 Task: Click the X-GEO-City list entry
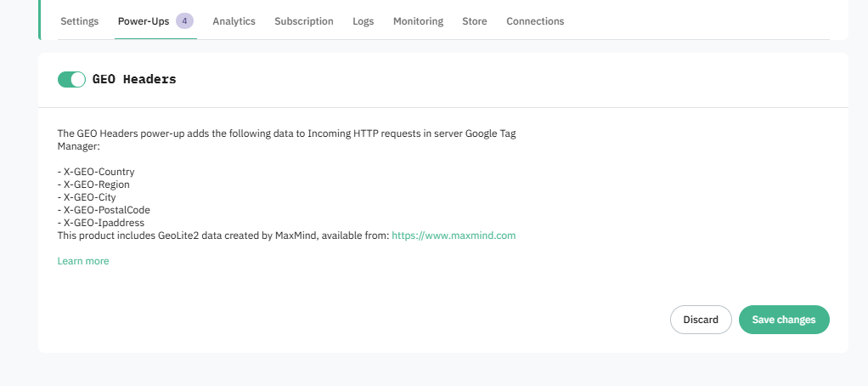coord(87,197)
